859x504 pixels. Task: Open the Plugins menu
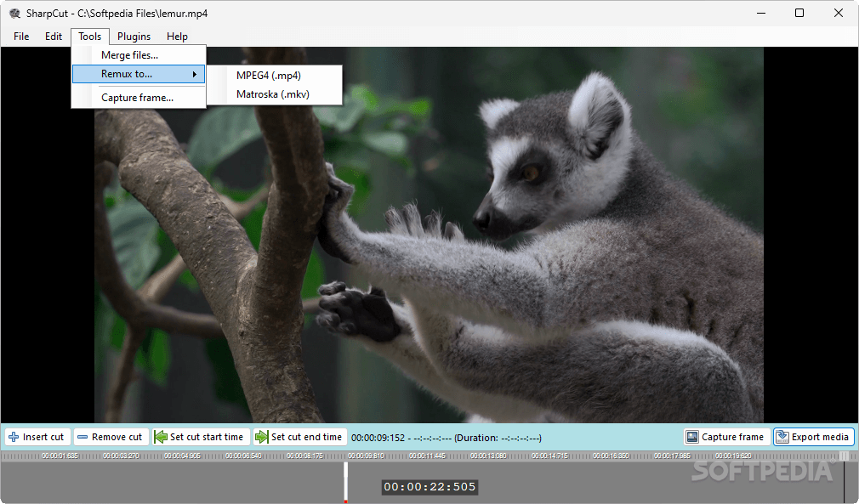134,36
